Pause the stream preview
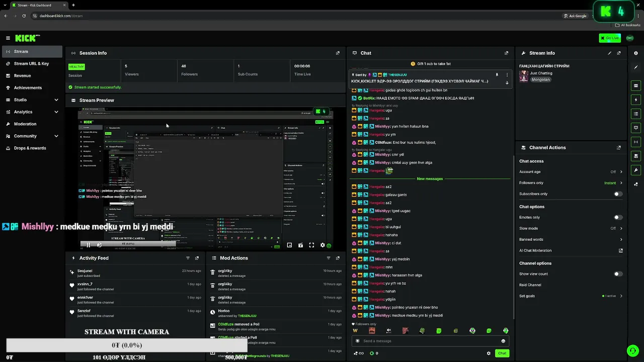The width and height of the screenshot is (644, 362). coord(88,245)
